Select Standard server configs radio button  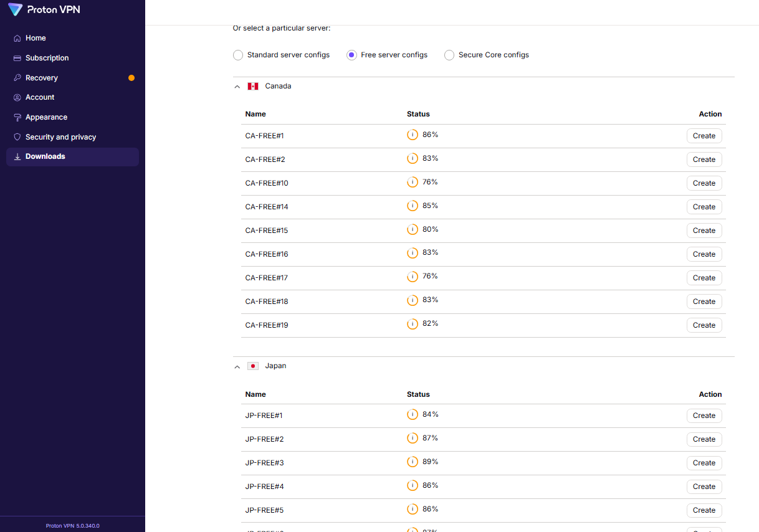(238, 55)
